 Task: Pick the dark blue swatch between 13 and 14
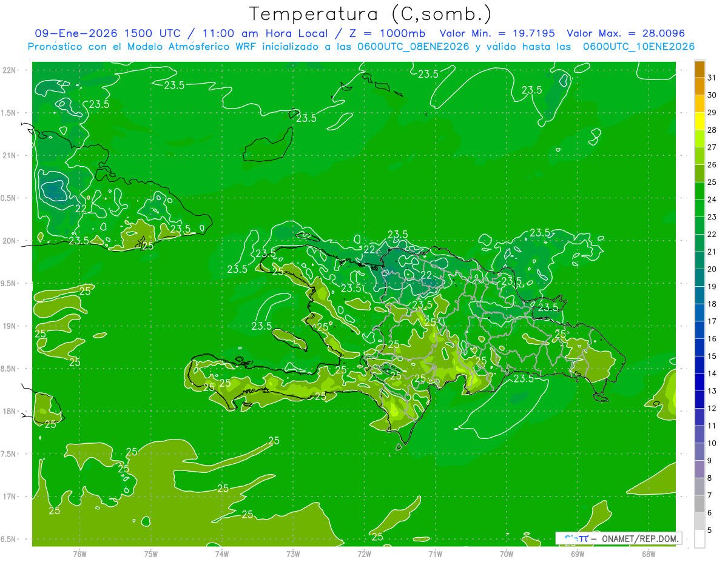pos(699,383)
